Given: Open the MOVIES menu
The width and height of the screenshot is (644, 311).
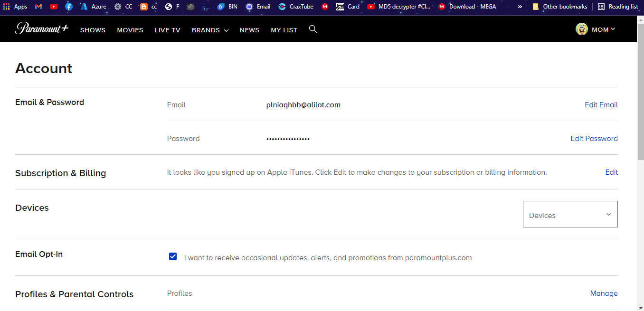Looking at the screenshot, I should [x=130, y=30].
